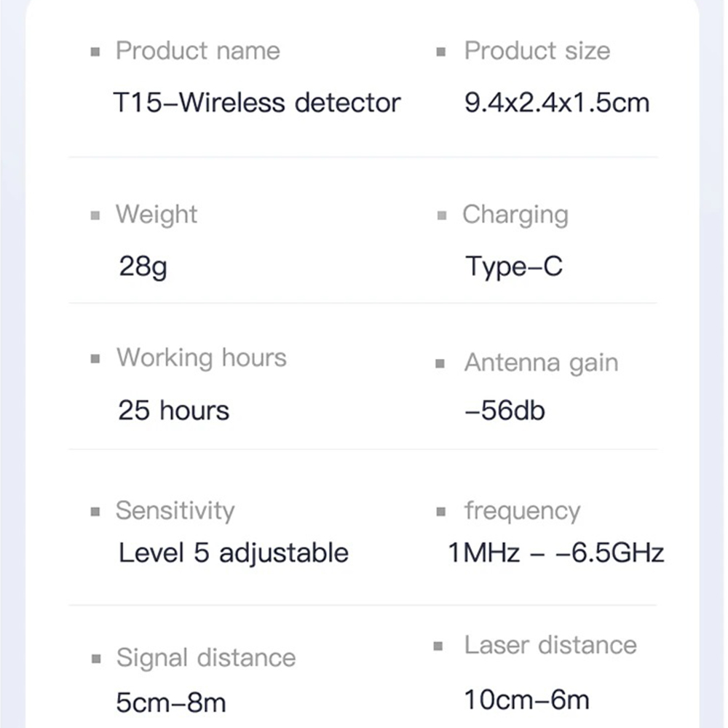This screenshot has width=728, height=728.
Task: Click the 5cm-8m signal distance value
Action: click(x=171, y=703)
